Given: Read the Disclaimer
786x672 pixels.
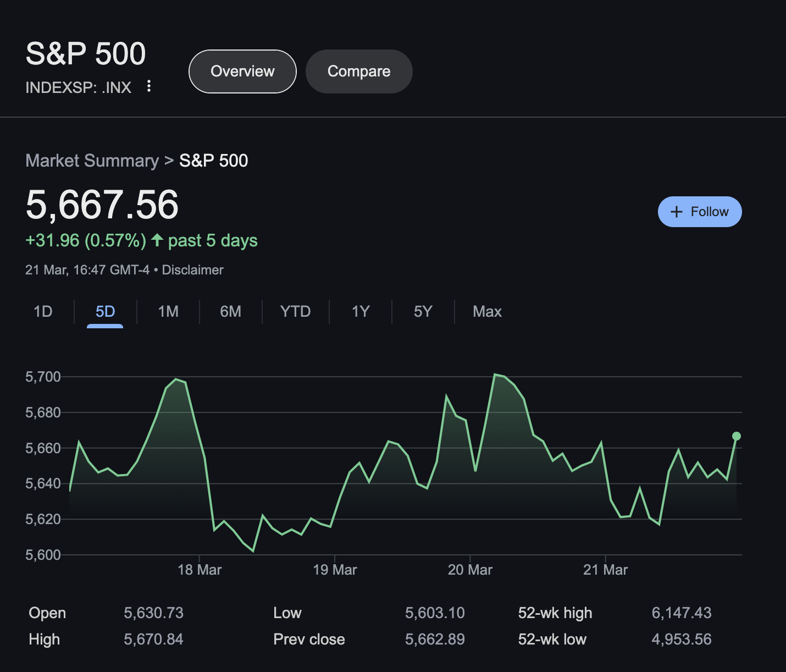Looking at the screenshot, I should pos(192,270).
